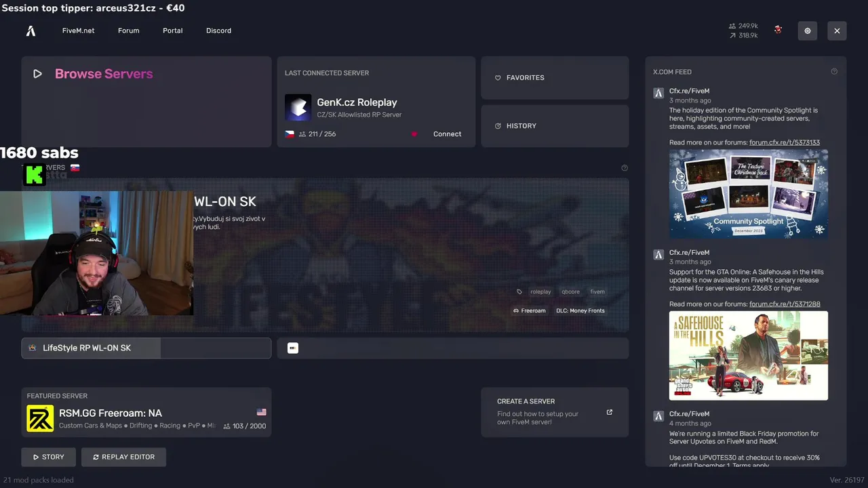Open the RSM.GG Freeroam: NA featured server
This screenshot has width=868, height=488.
point(146,412)
